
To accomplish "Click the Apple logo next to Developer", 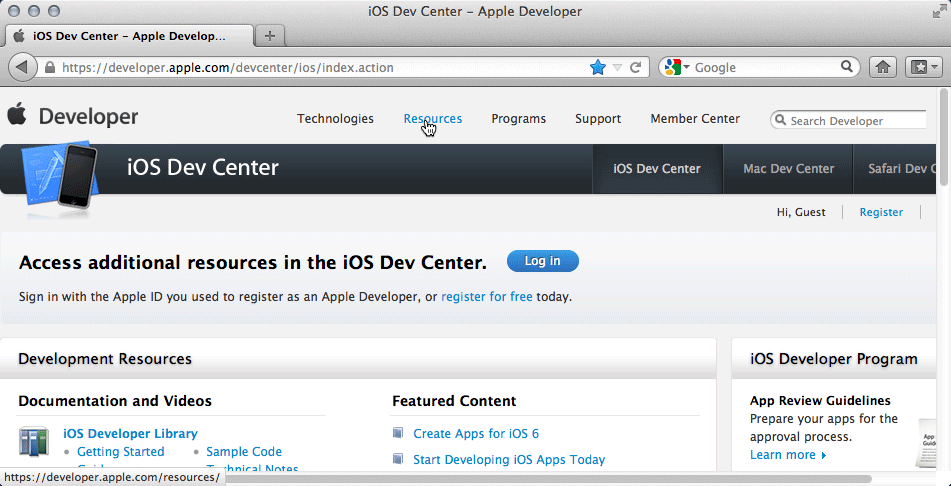I will click(x=17, y=114).
